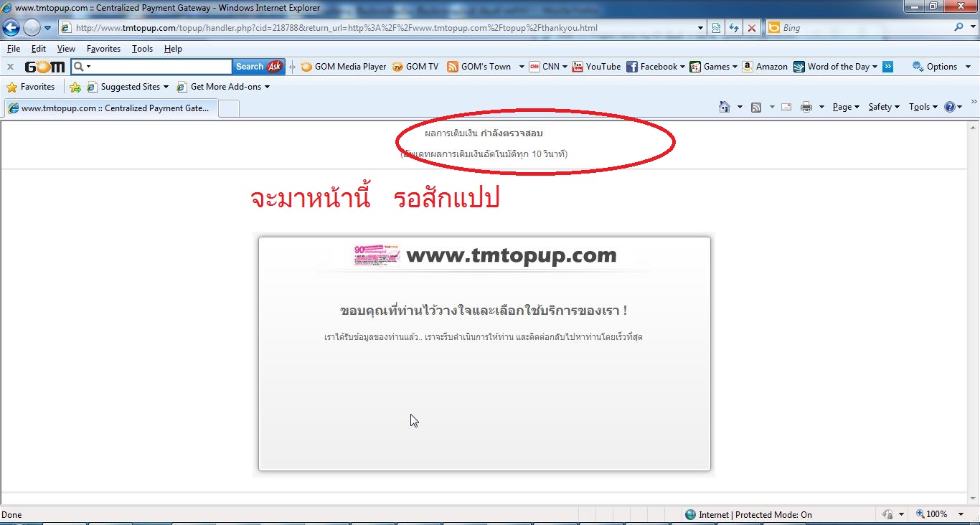Open the Amazon toolbar link
Viewport: 980px width, 525px height.
765,67
